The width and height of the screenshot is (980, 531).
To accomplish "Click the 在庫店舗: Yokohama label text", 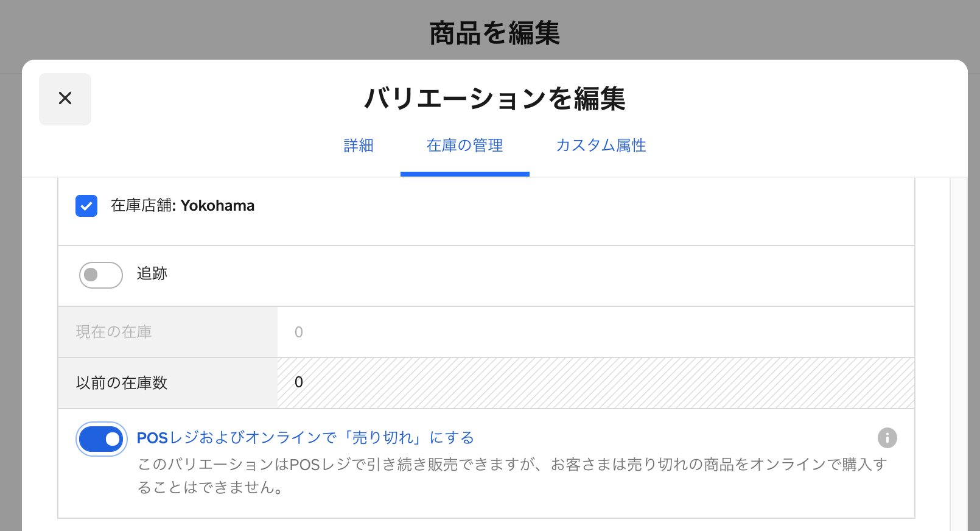I will 182,206.
